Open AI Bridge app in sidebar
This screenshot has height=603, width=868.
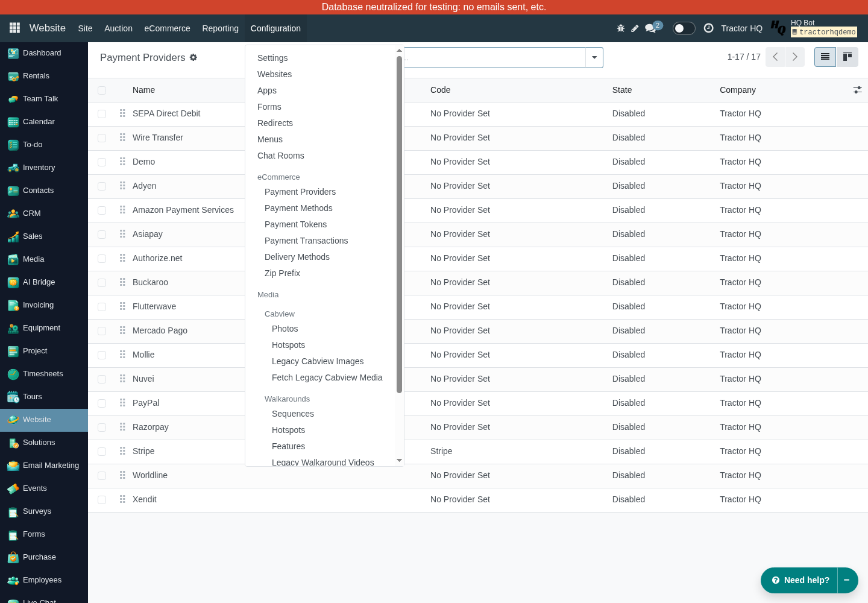pyautogui.click(x=44, y=282)
